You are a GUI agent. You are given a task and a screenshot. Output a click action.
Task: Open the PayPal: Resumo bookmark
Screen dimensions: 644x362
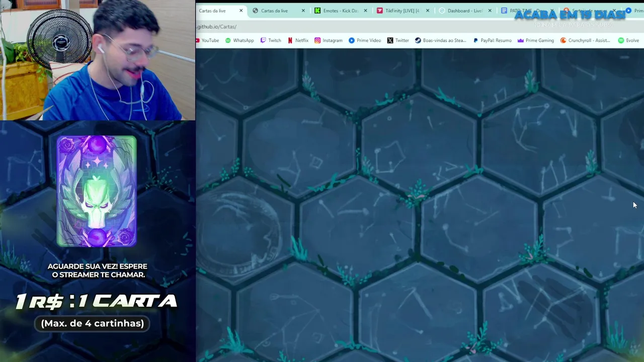click(x=493, y=40)
